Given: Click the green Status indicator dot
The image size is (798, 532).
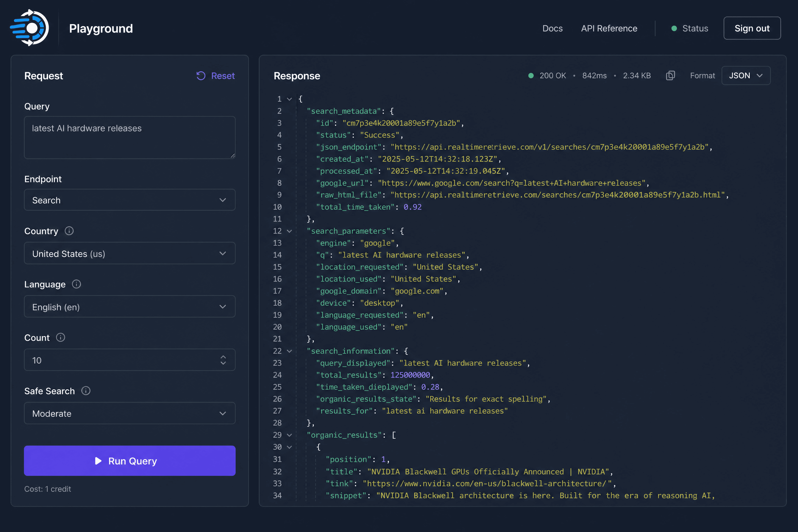Looking at the screenshot, I should point(674,29).
